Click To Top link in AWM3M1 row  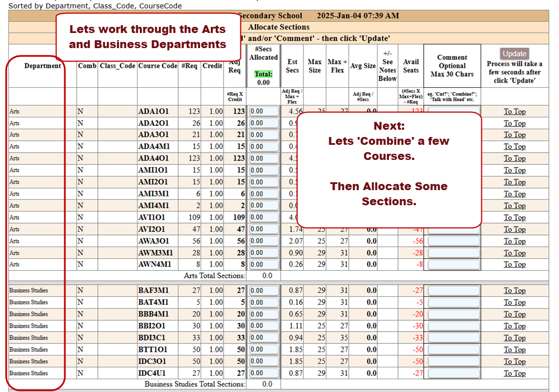click(x=514, y=253)
